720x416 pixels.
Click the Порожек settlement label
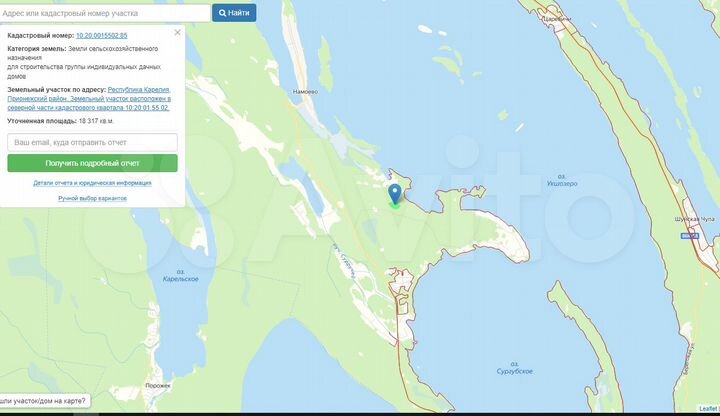pyautogui.click(x=158, y=386)
